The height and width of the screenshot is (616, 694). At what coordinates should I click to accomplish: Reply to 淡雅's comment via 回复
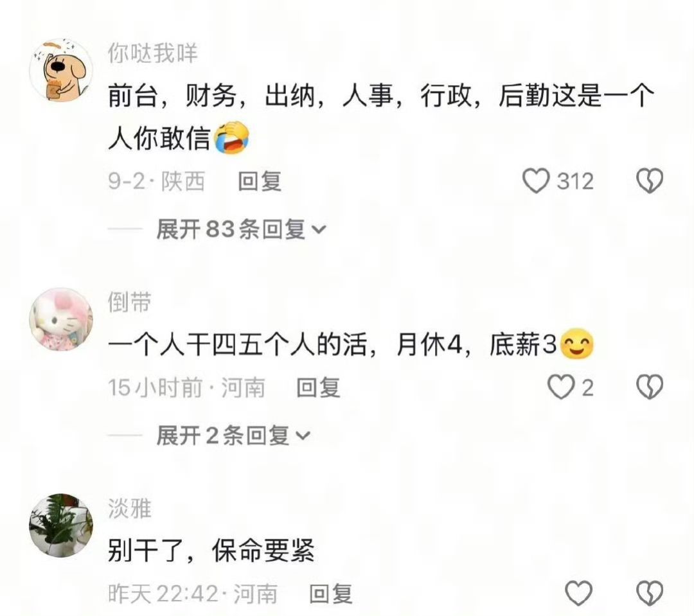[331, 594]
